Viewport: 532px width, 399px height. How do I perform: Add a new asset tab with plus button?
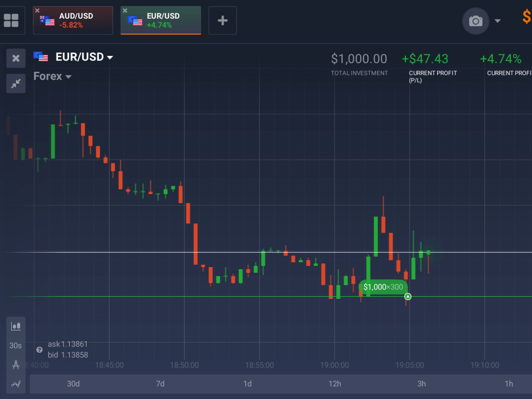[222, 20]
